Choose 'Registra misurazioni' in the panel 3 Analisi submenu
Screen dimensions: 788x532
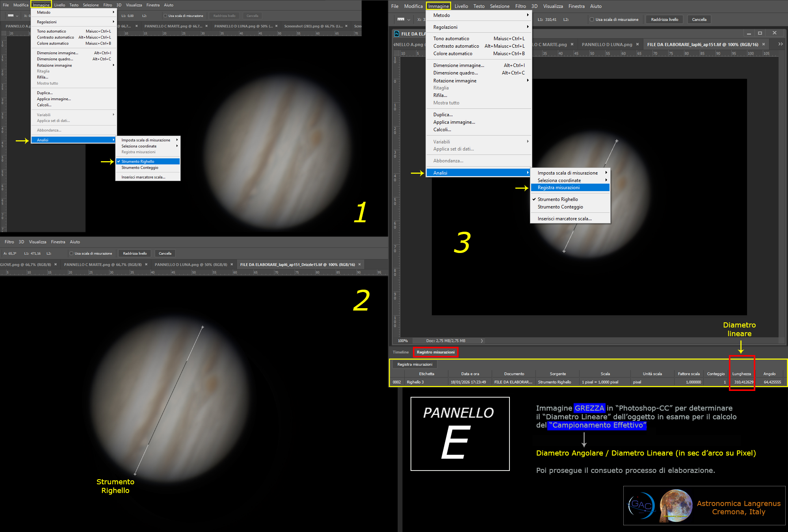point(559,188)
